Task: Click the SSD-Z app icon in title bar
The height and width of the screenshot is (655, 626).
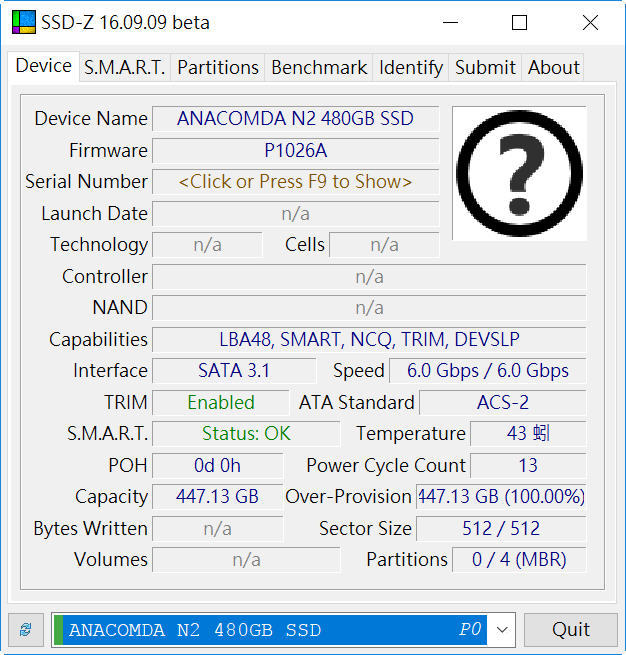Action: (22, 22)
